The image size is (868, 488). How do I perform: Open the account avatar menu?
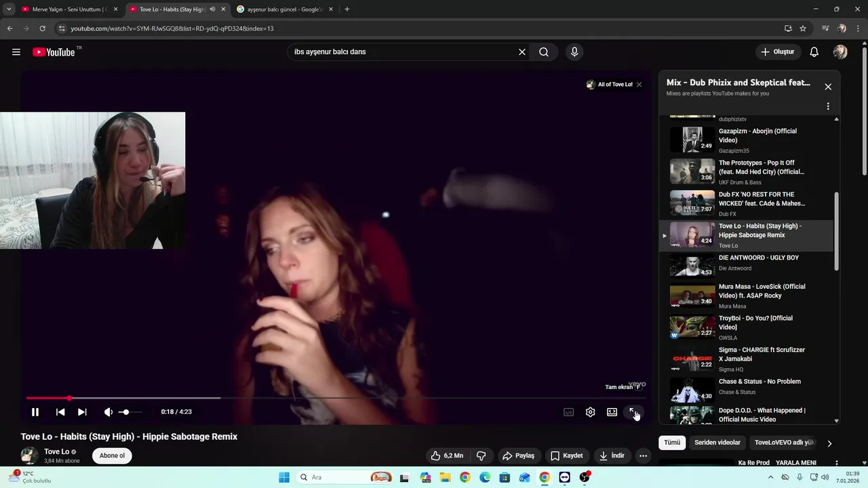pos(840,52)
